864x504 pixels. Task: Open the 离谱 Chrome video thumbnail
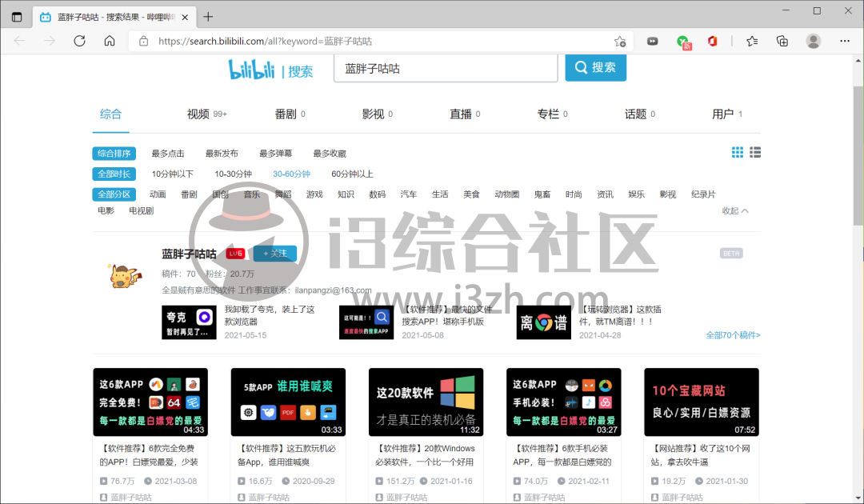pos(544,322)
